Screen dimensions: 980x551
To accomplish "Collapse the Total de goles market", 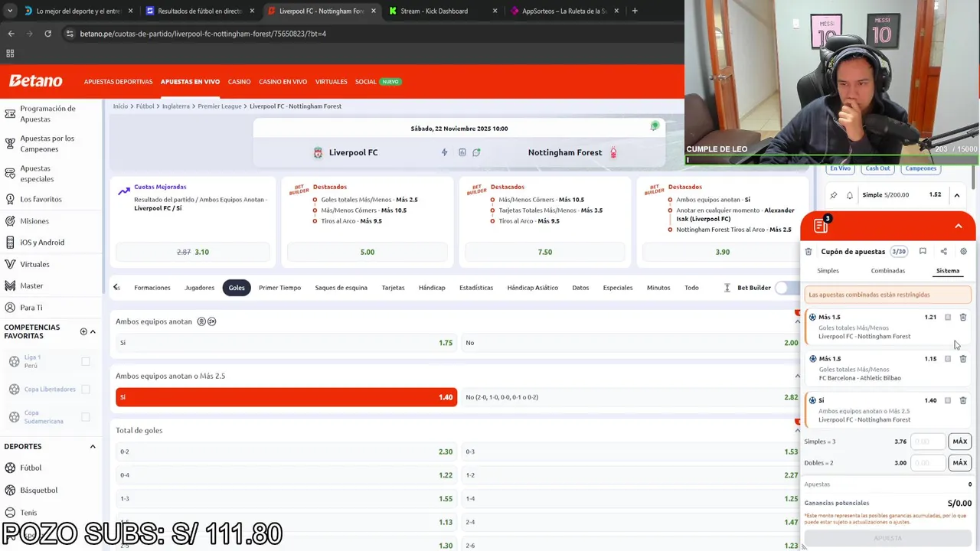I will pyautogui.click(x=797, y=430).
